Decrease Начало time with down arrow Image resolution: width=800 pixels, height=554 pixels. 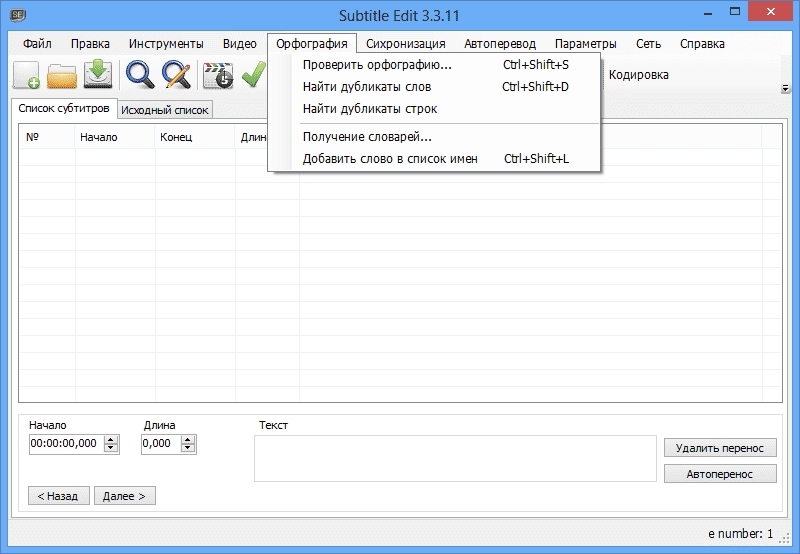point(111,448)
